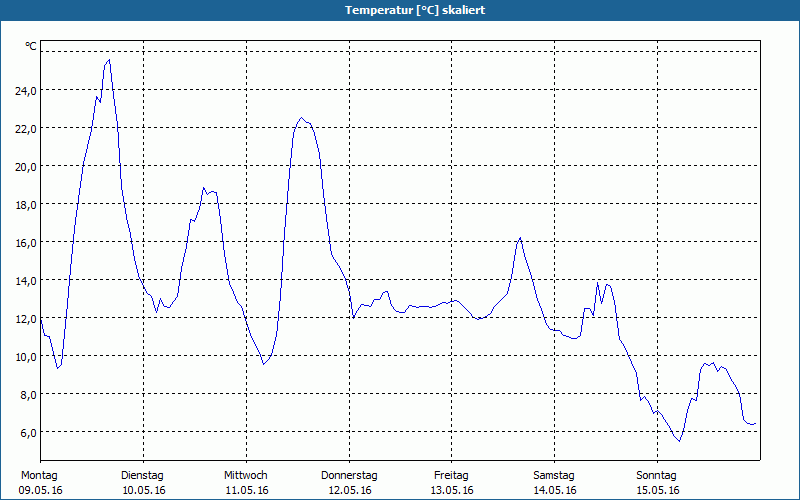800x500 pixels.
Task: Click the 12,0 y-axis label
Action: pos(26,319)
